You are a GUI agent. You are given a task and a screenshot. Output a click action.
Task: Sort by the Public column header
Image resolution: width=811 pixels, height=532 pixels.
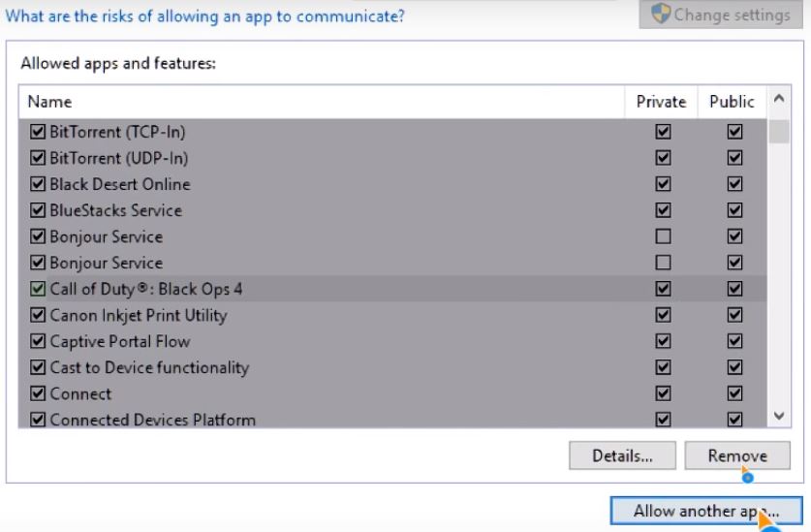[x=732, y=102]
